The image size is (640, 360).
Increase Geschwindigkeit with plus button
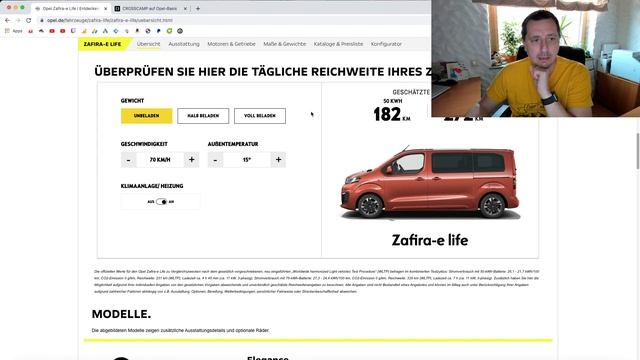pos(191,160)
